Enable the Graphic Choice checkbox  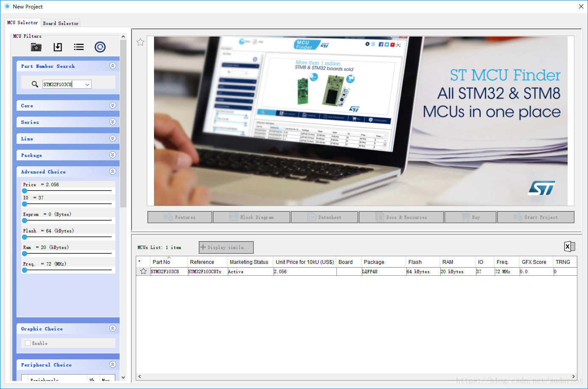pos(28,343)
